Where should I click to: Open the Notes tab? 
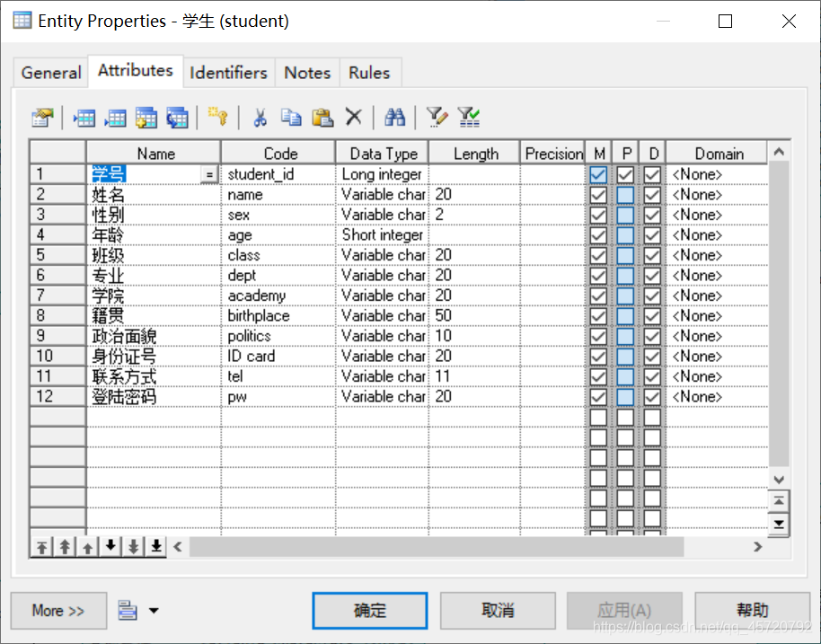point(307,73)
